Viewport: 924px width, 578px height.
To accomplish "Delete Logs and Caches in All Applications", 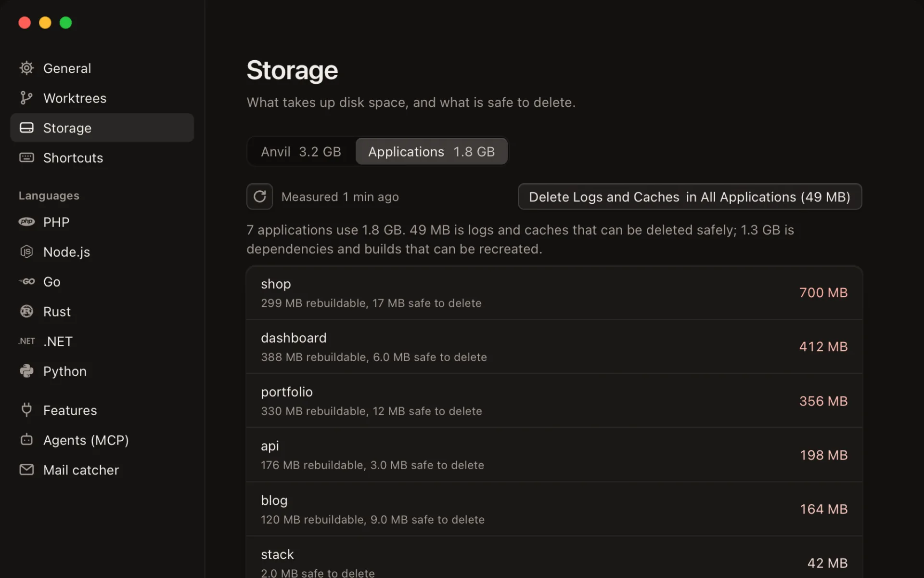I will point(690,197).
